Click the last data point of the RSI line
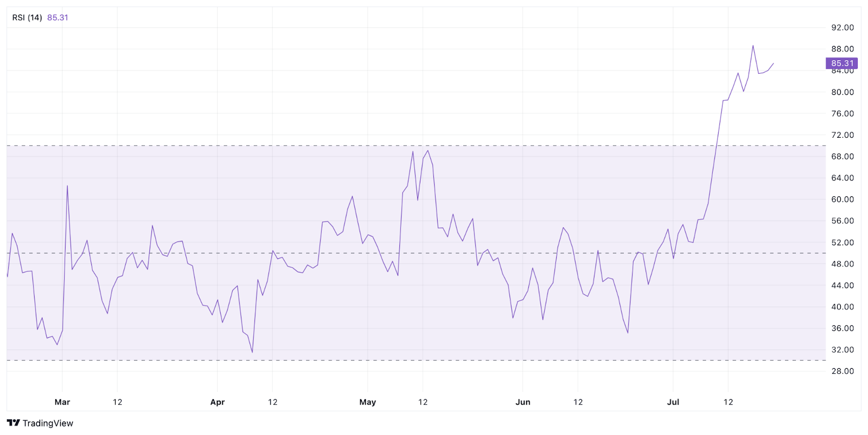This screenshot has height=435, width=868. [x=773, y=63]
